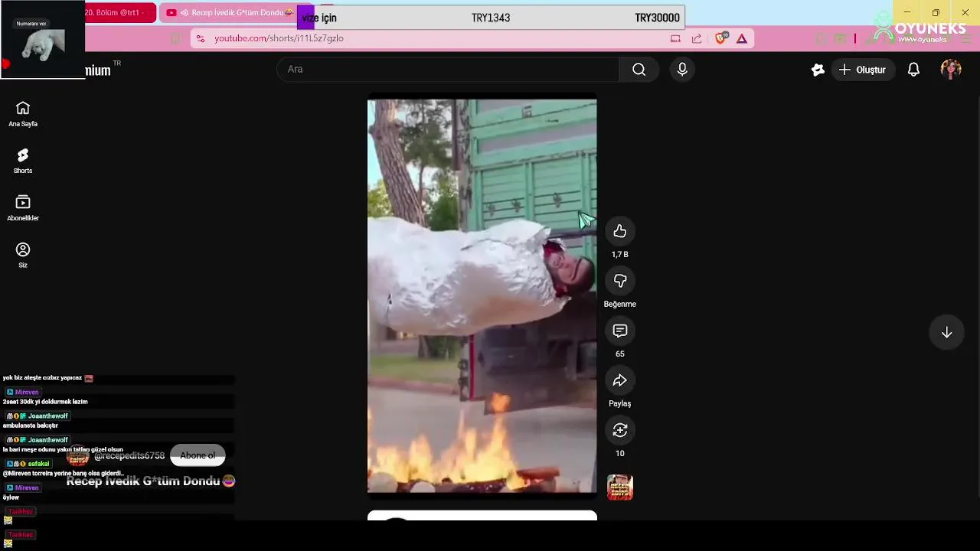Viewport: 980px width, 551px height.
Task: Open the comments on the Short
Action: (620, 331)
